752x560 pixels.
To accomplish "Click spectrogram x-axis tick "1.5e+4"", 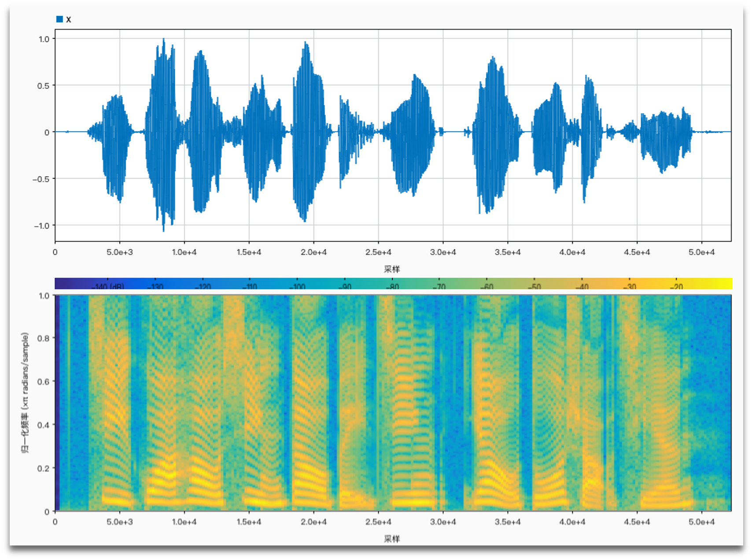I will click(x=249, y=522).
